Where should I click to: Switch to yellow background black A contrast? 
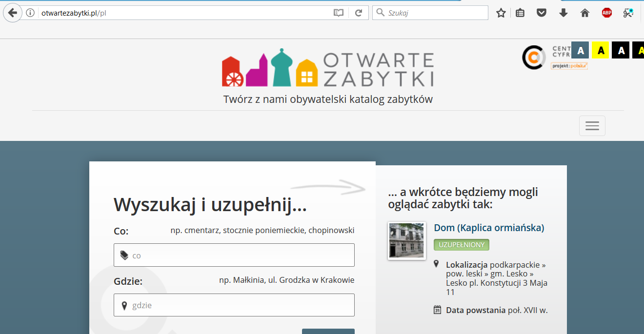tap(601, 50)
